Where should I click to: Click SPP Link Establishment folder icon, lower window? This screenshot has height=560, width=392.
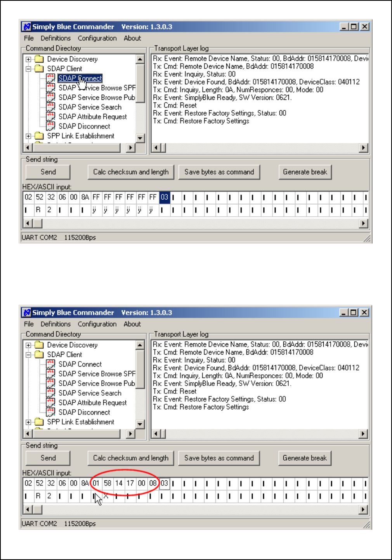tap(39, 422)
